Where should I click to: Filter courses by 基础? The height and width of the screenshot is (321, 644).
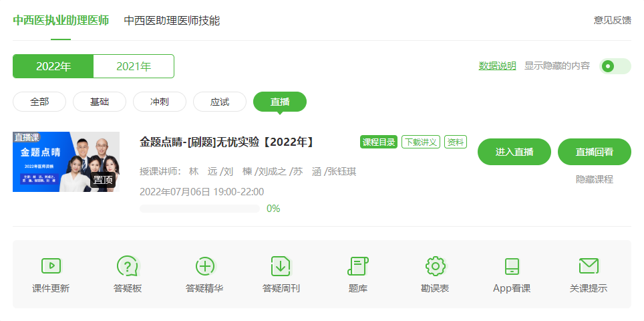coord(100,102)
